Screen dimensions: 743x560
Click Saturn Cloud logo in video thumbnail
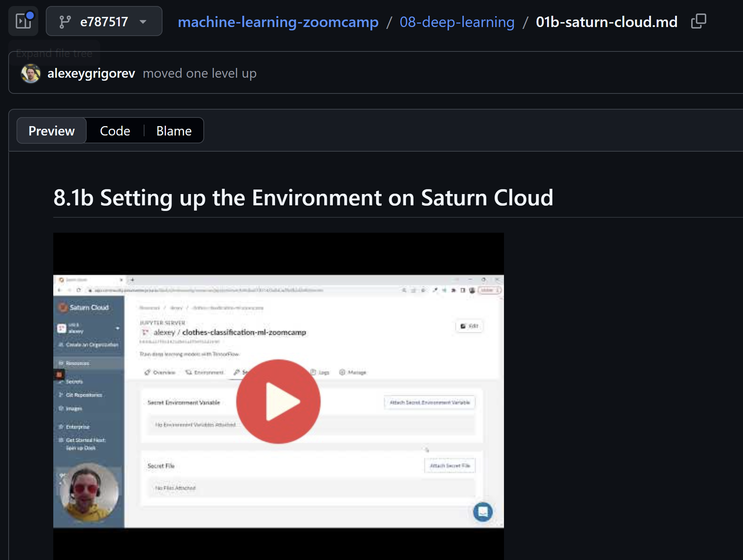pyautogui.click(x=84, y=307)
